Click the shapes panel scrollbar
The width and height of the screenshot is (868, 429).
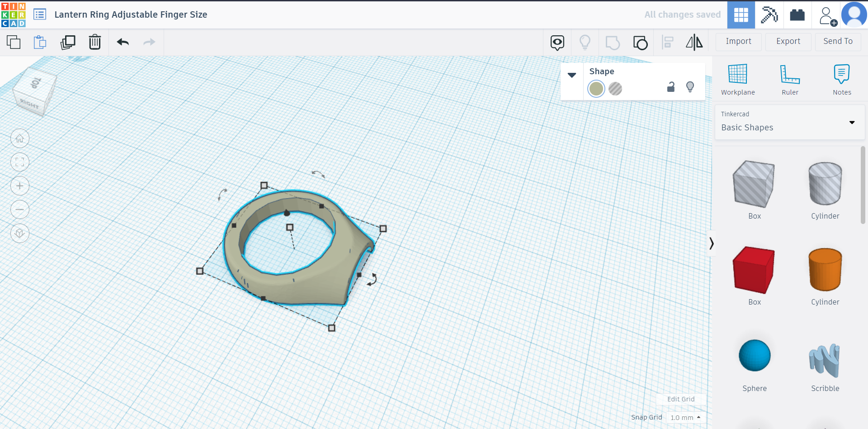pos(863,185)
